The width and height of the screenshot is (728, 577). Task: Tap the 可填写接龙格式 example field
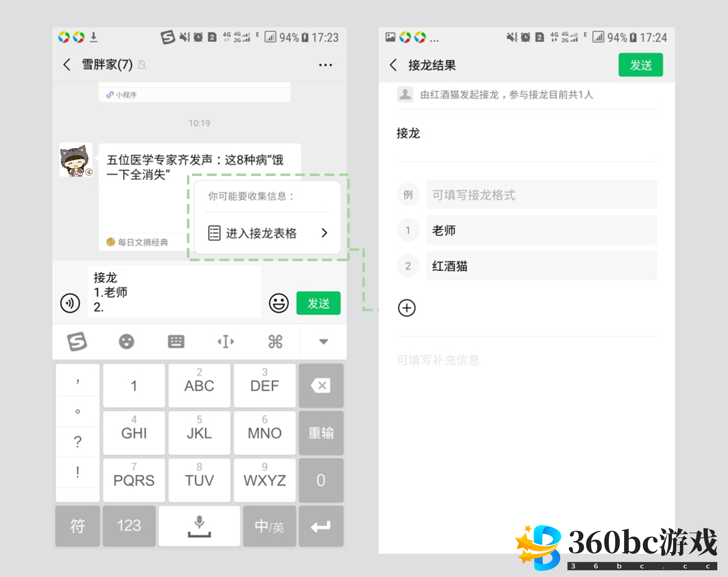541,195
